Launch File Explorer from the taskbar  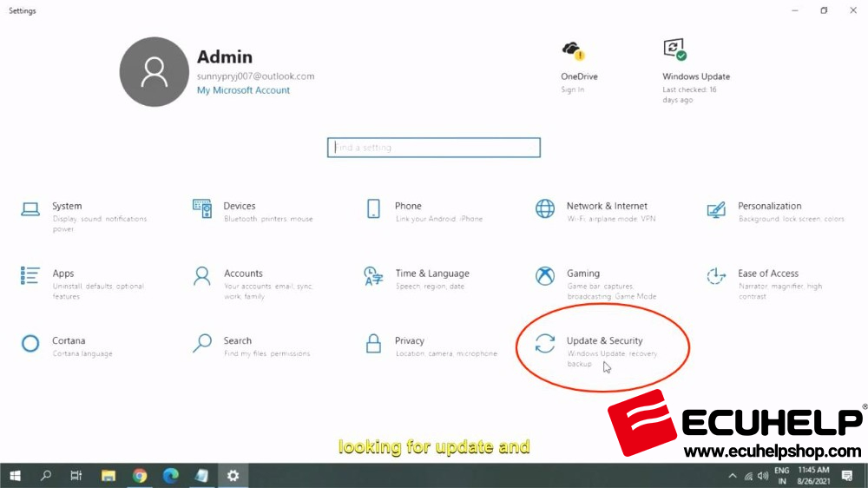(108, 475)
